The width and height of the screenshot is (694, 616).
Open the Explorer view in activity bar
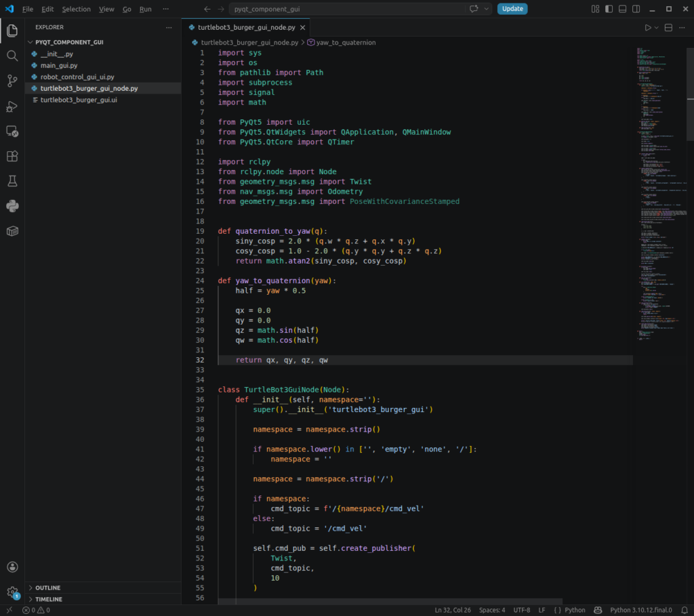(x=12, y=30)
